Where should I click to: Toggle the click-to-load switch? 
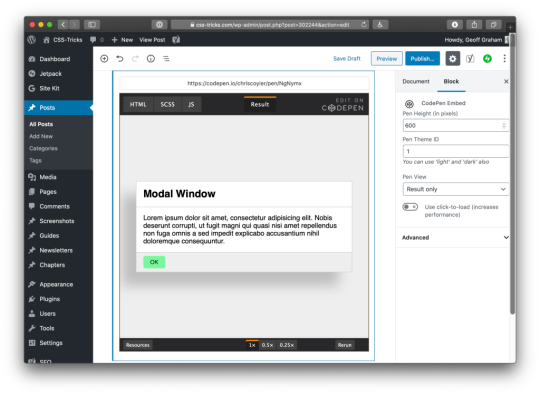point(410,207)
